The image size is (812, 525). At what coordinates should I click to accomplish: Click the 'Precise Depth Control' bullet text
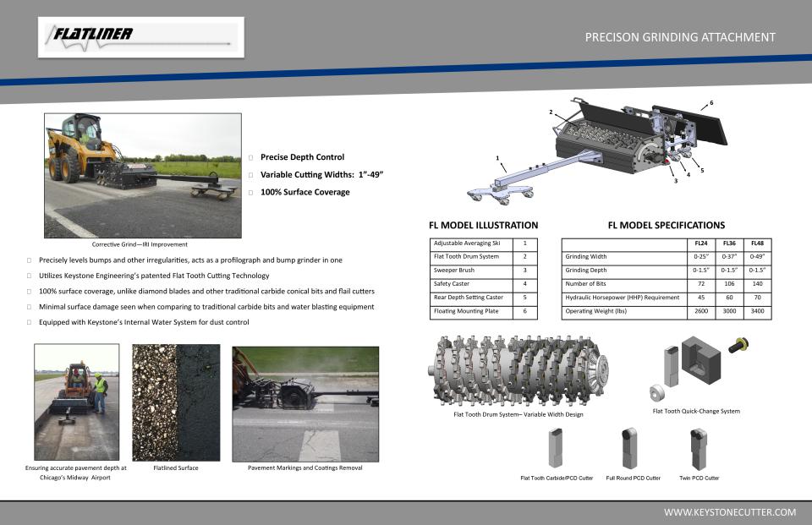[x=303, y=157]
